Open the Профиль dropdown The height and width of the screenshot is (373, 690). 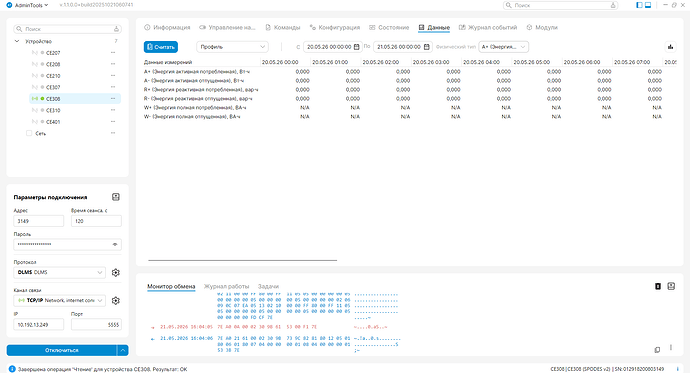(232, 47)
